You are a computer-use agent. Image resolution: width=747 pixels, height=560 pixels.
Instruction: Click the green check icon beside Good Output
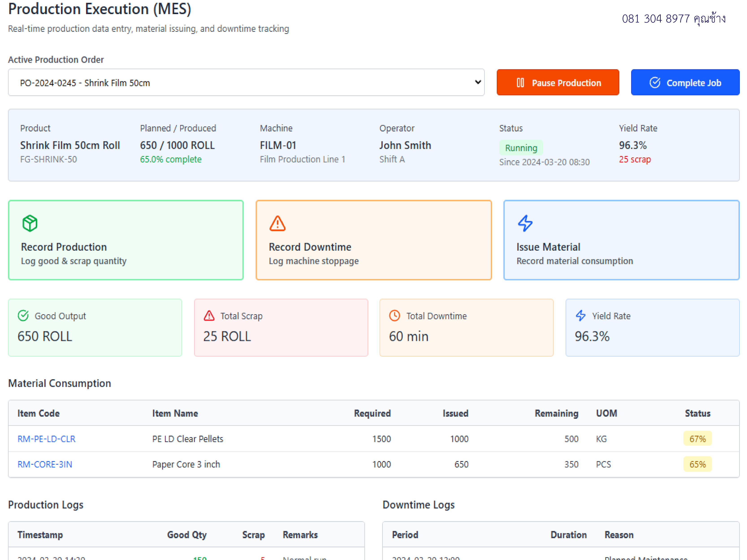[x=23, y=316]
